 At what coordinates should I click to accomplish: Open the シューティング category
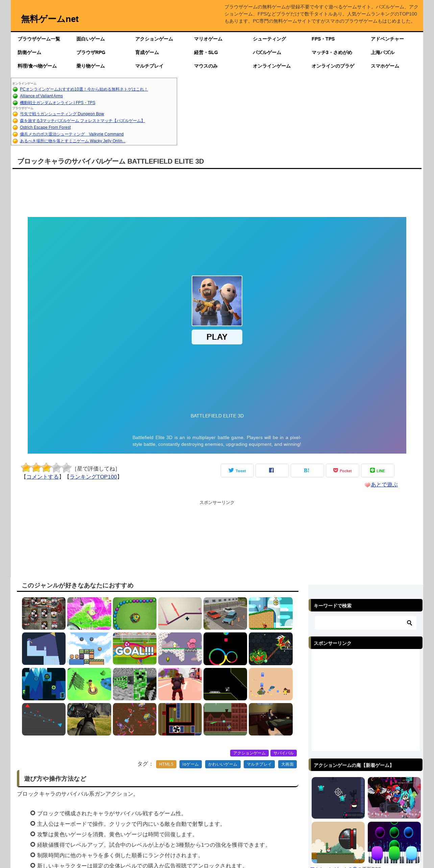pos(269,39)
